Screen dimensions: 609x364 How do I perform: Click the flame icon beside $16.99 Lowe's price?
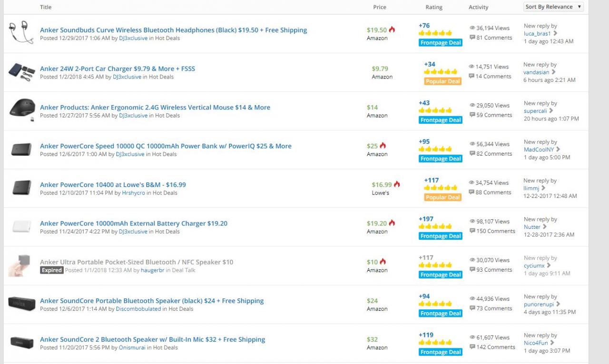pos(397,184)
